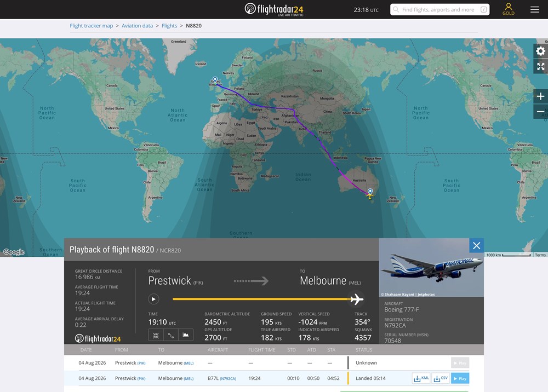The width and height of the screenshot is (548, 392).
Task: Open the Flightradar24 logo home link
Action: coord(274,9)
